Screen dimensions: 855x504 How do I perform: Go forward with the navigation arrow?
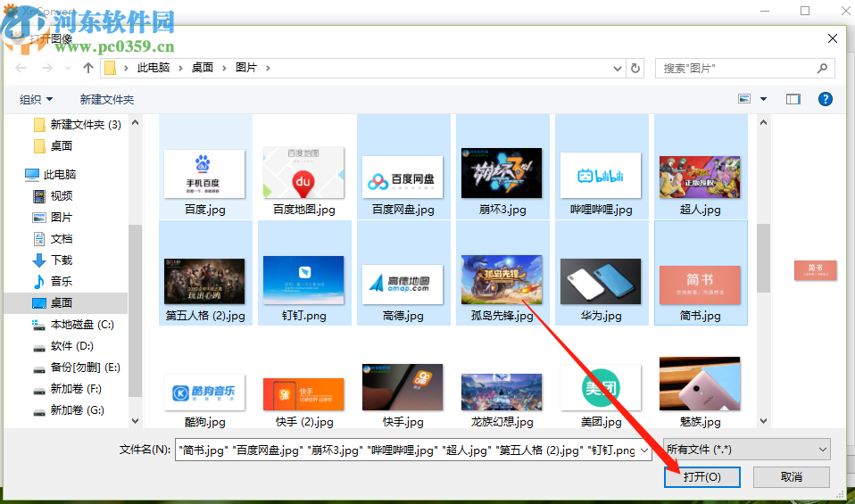[x=47, y=68]
